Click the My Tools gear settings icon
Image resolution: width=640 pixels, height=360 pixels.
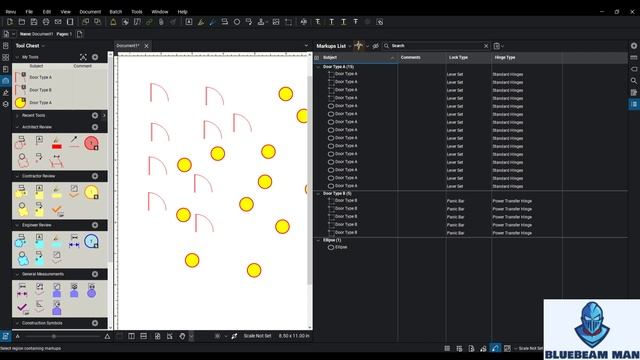click(95, 57)
